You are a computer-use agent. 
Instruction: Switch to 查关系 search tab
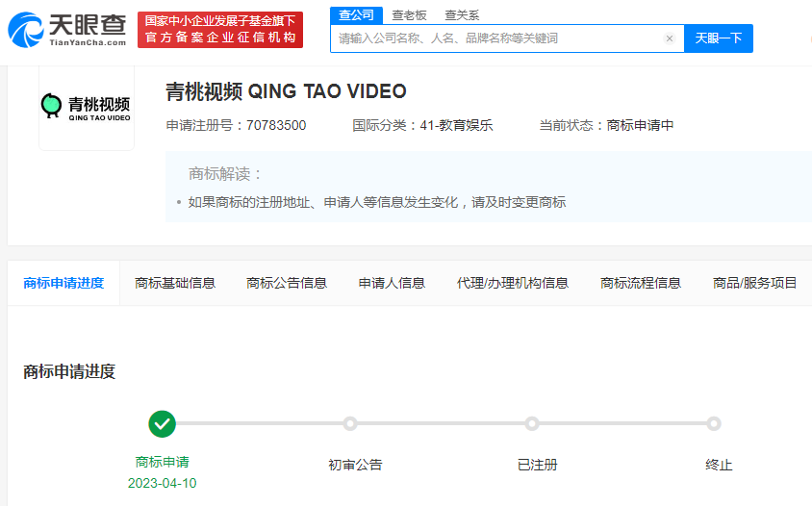[x=462, y=15]
